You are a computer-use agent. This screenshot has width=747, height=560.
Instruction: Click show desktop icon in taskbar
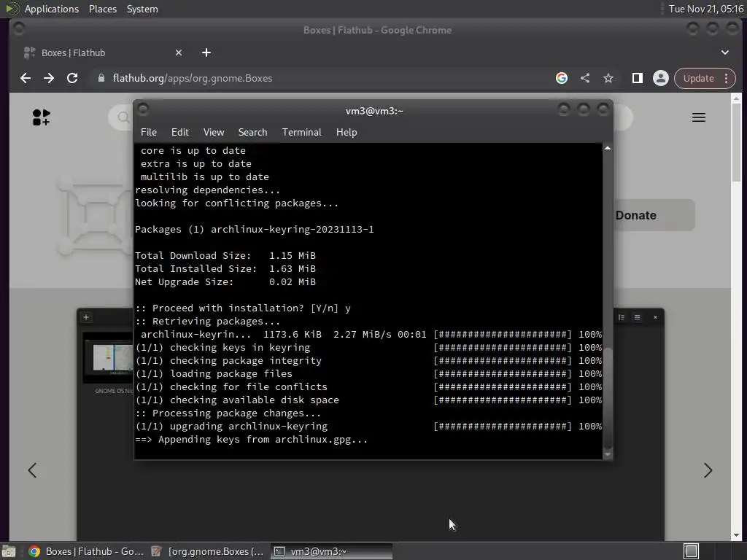pyautogui.click(x=9, y=551)
